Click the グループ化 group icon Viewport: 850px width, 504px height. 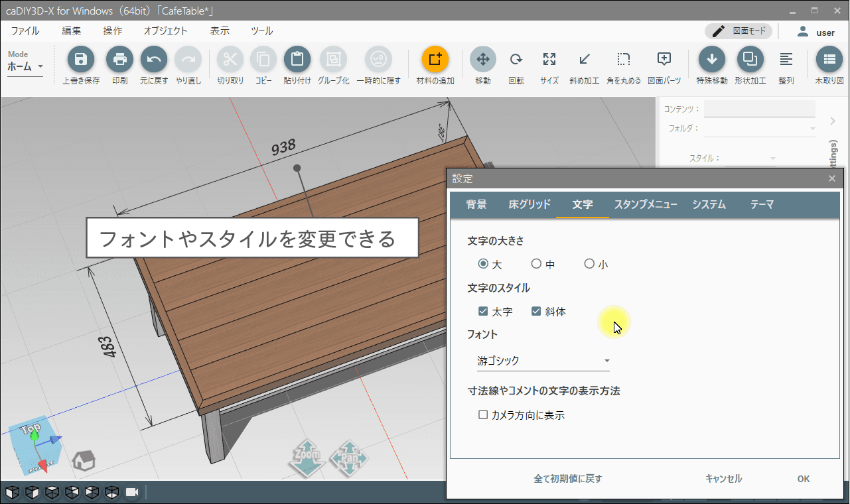(333, 60)
